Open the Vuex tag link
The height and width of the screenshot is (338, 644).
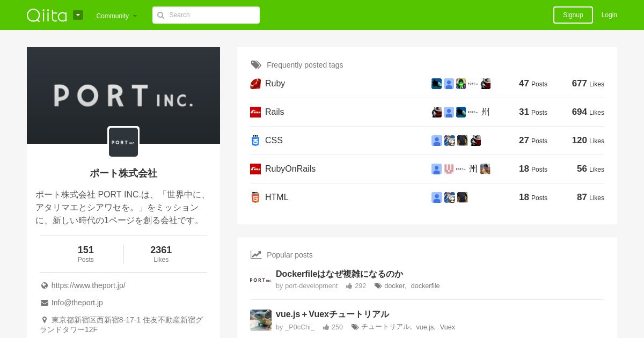[448, 327]
